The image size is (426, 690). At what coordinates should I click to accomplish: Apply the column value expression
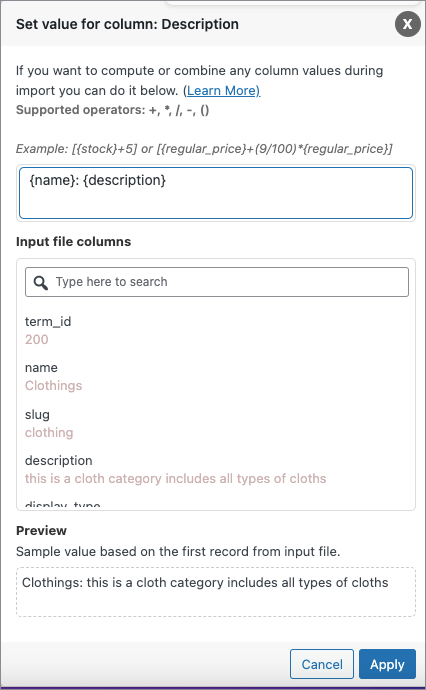pos(387,664)
